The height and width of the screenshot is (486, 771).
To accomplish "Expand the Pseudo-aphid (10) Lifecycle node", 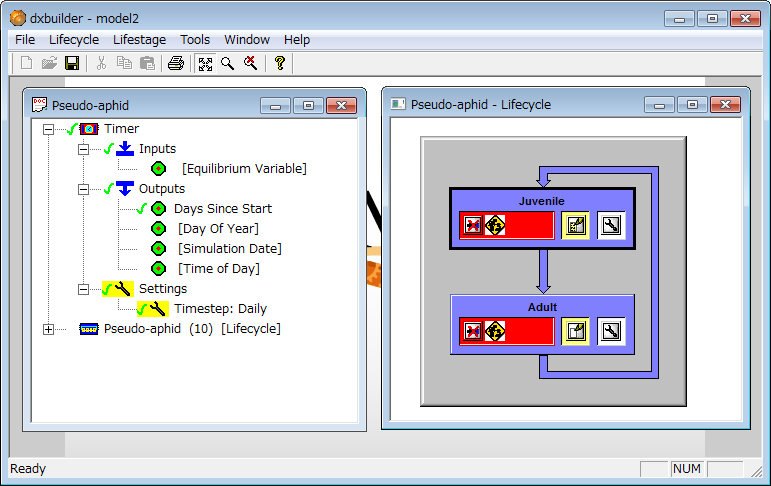I will [x=48, y=330].
